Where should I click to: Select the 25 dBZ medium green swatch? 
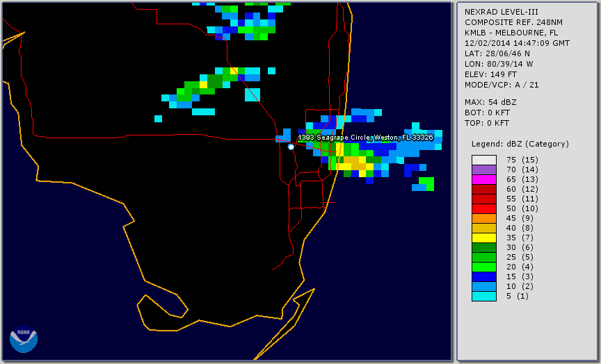[483, 257]
